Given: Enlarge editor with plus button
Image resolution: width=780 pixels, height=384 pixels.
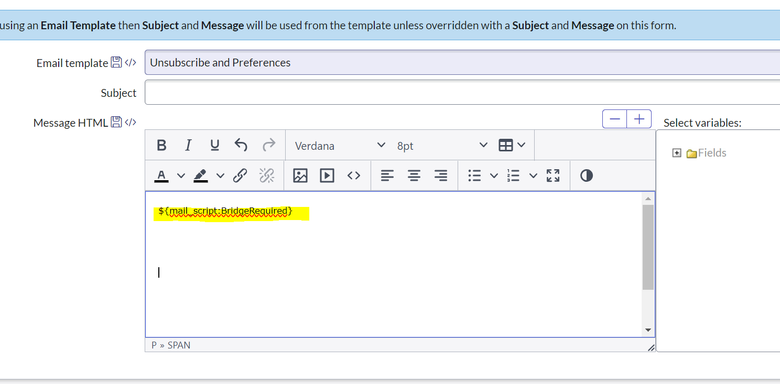Looking at the screenshot, I should point(639,119).
